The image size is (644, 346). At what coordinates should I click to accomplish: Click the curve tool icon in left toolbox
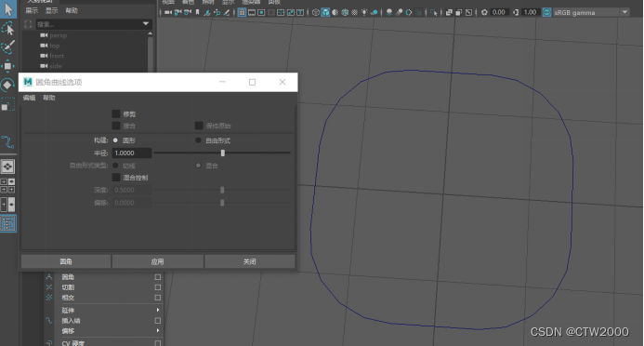[x=8, y=141]
